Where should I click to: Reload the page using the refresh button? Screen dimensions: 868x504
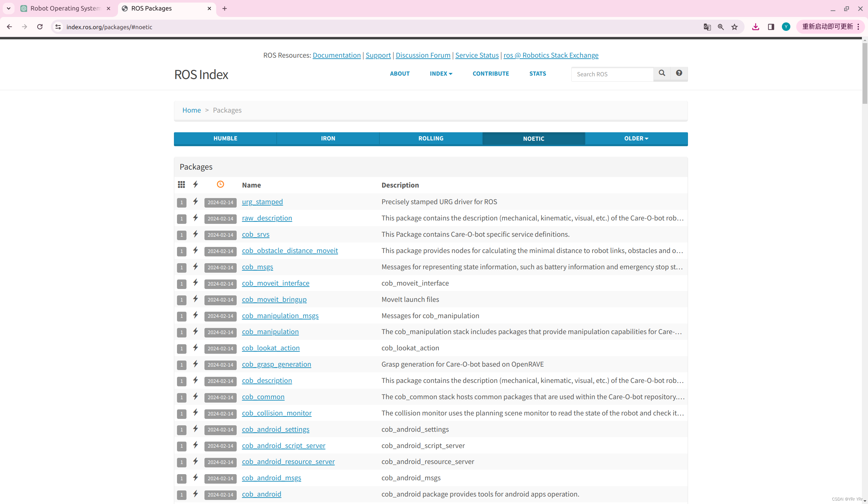(40, 27)
